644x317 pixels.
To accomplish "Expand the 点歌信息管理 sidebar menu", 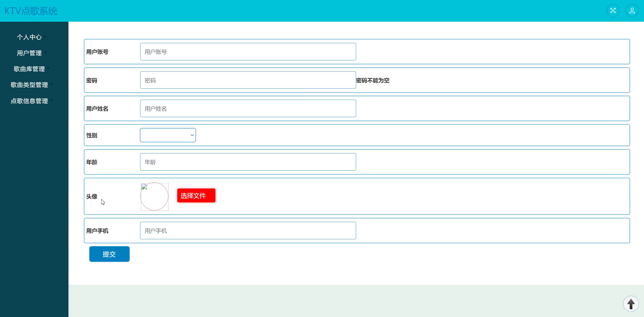I will pos(32,101).
